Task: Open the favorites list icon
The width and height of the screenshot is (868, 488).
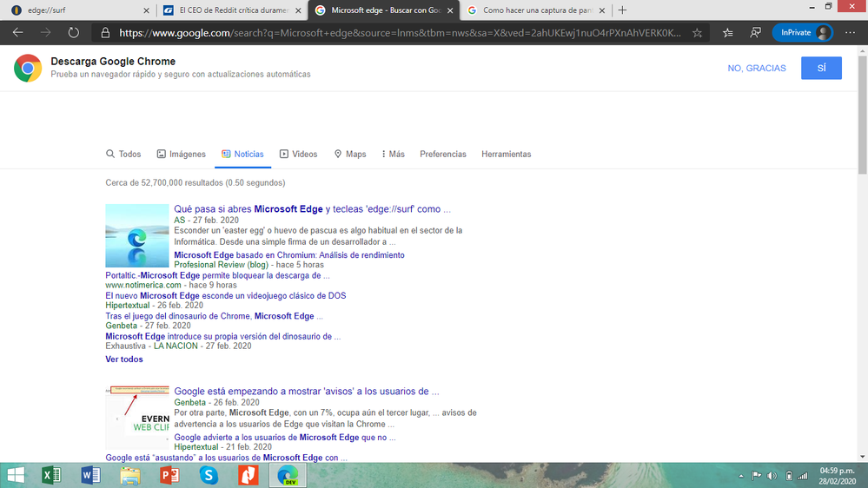Action: click(728, 33)
